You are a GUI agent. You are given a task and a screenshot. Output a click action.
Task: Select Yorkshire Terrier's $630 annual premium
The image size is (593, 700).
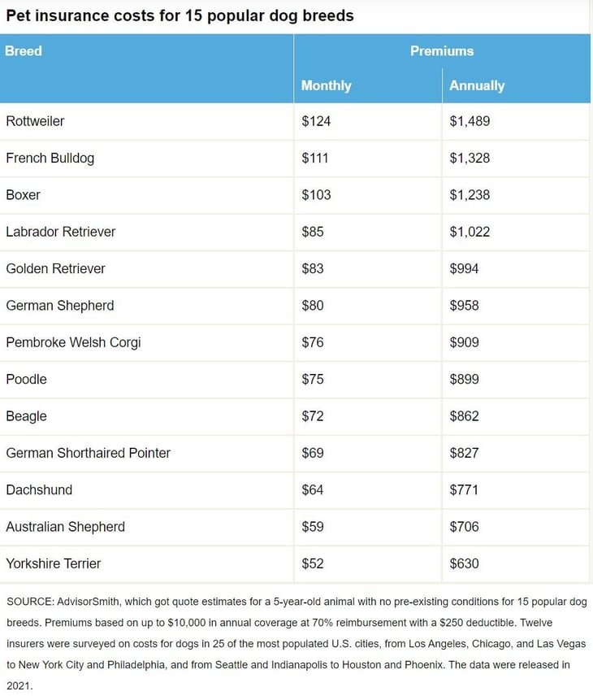point(464,563)
